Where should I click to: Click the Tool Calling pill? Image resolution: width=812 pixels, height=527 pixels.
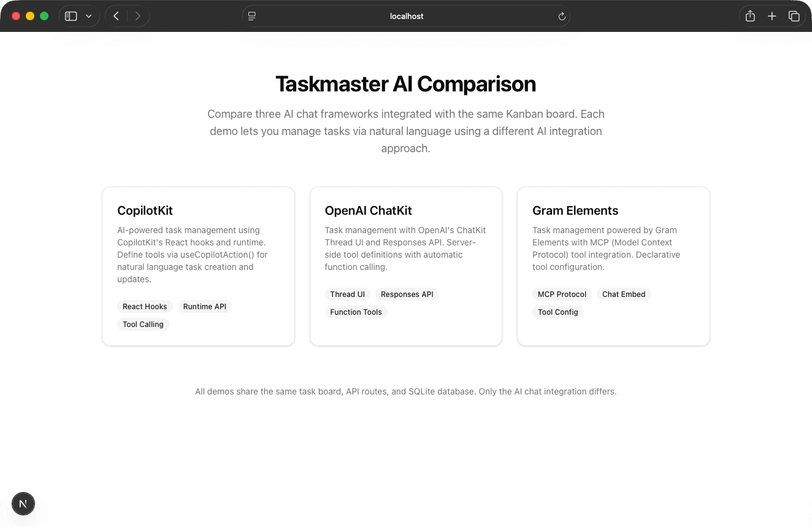tap(143, 324)
